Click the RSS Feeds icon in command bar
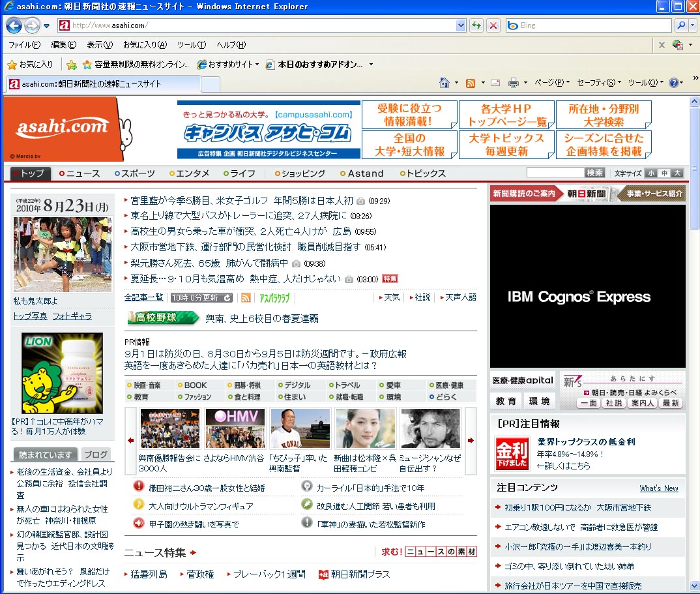Viewport: 700px width, 594px height. [470, 83]
